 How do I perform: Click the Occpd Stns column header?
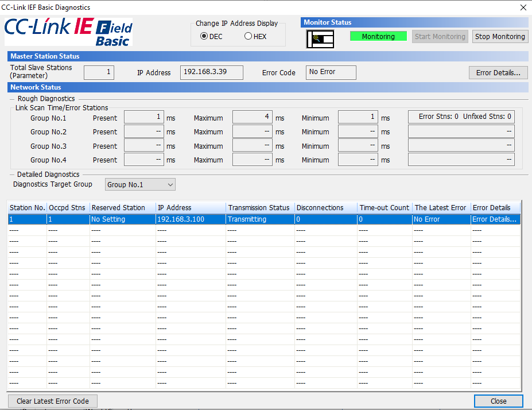click(x=68, y=208)
